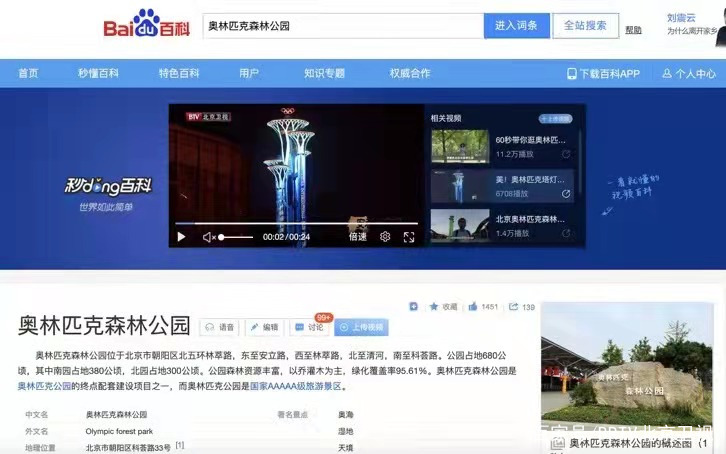Viewport: 726px width, 454px height.
Task: Click reference [1] after 科荟路33号
Action: click(180, 445)
